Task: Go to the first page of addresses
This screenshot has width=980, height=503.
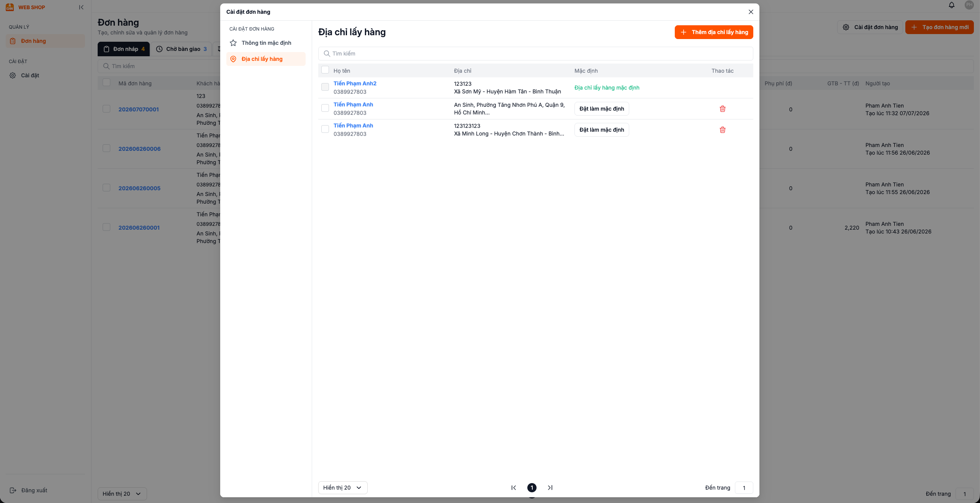Action: (514, 488)
